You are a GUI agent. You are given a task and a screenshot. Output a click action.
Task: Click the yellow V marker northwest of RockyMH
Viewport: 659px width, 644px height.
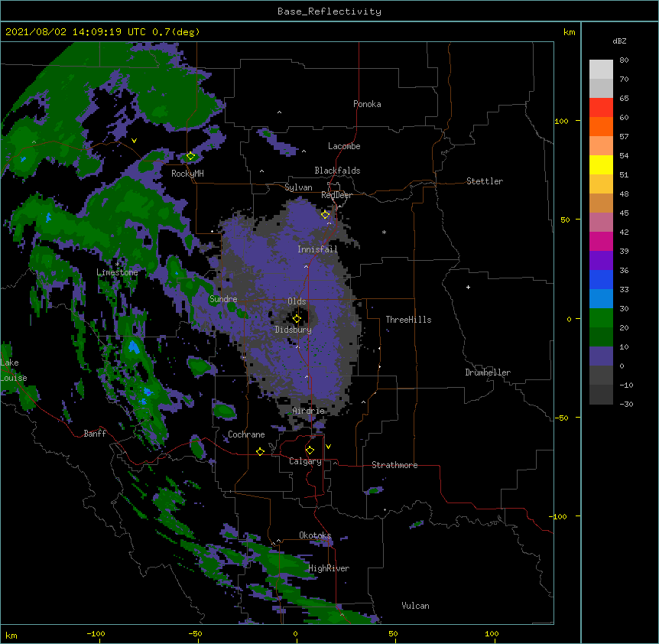click(x=134, y=141)
